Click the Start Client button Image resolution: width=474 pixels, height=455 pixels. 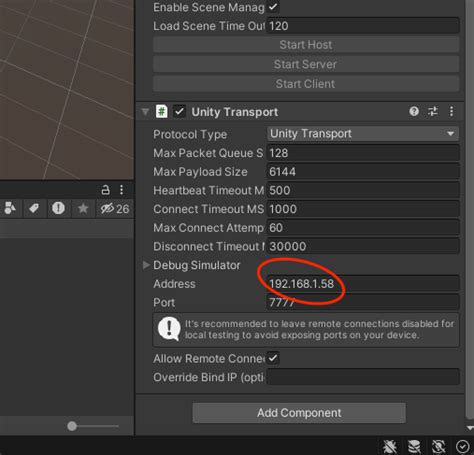[x=306, y=84]
